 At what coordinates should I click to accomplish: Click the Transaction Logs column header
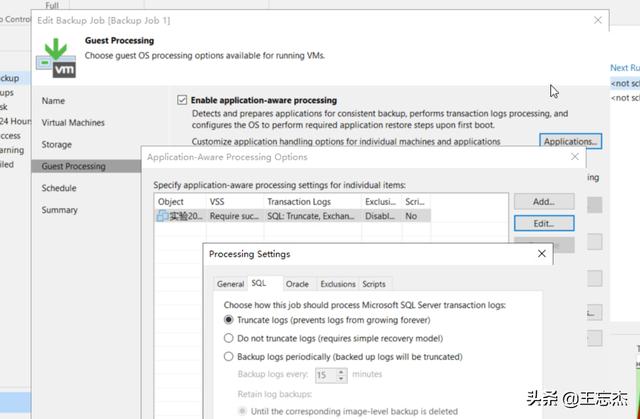(x=312, y=202)
